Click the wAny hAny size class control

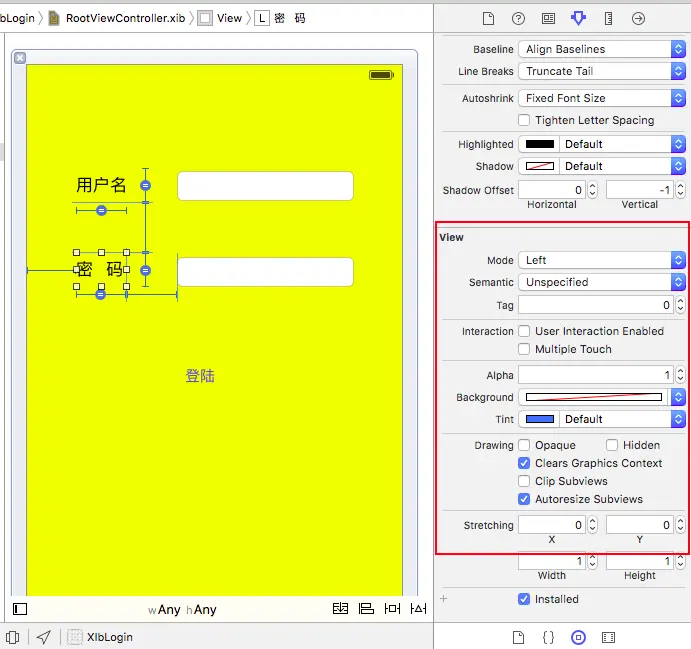(x=182, y=609)
